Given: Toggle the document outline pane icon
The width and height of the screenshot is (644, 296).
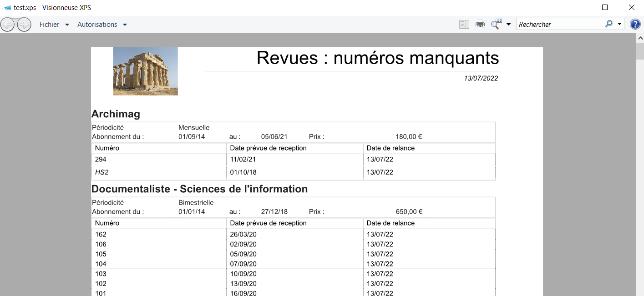Looking at the screenshot, I should (464, 25).
